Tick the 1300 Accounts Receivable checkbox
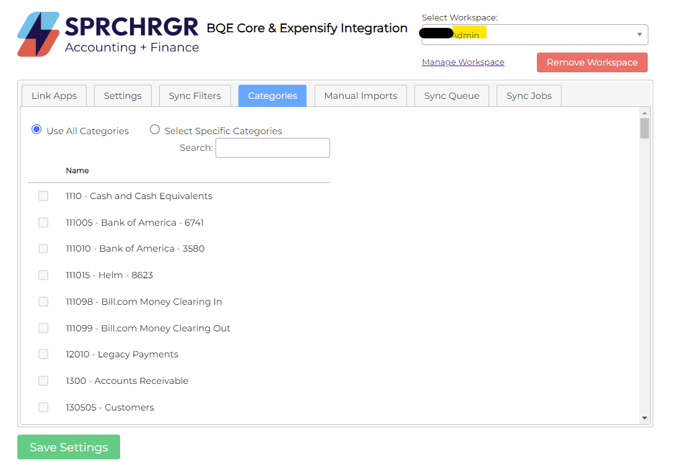 click(x=43, y=381)
